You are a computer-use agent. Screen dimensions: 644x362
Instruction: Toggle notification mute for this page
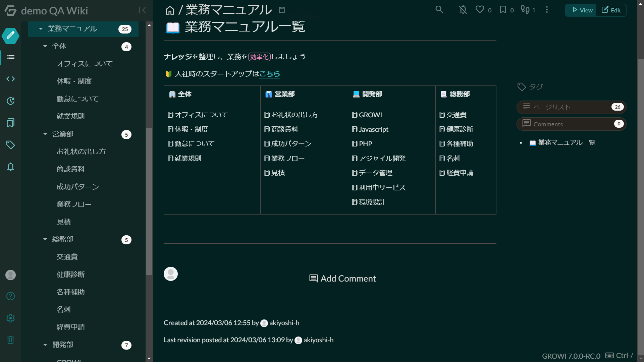pos(463,10)
